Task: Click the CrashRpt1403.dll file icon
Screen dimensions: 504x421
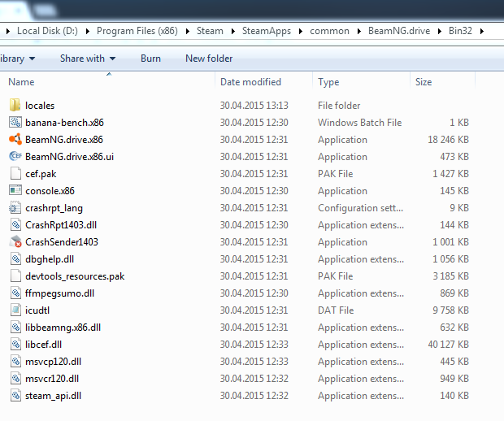Action: (15, 224)
